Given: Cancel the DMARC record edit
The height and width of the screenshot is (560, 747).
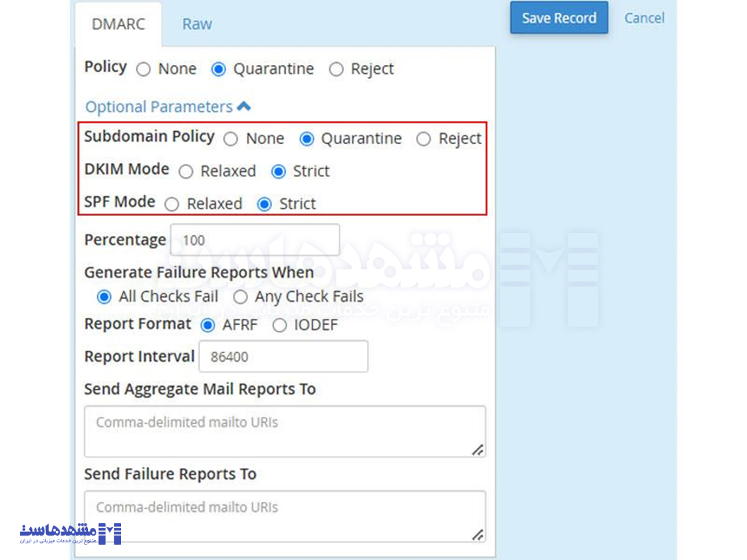Looking at the screenshot, I should pyautogui.click(x=644, y=18).
